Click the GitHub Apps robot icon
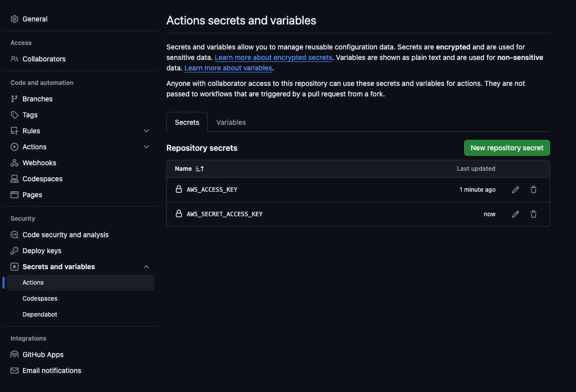 [x=14, y=355]
